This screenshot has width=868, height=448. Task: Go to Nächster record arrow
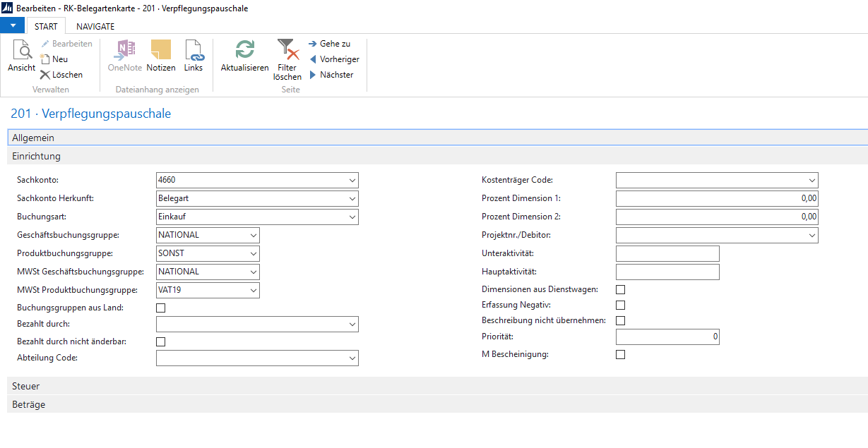click(x=313, y=75)
